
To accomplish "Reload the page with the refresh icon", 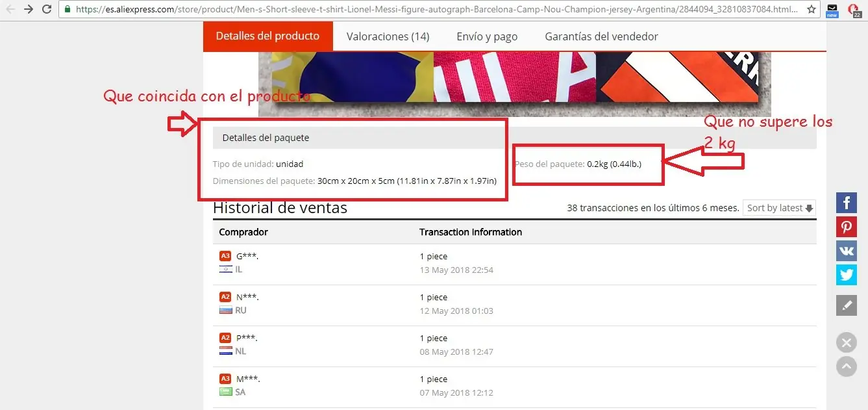I will click(x=47, y=10).
